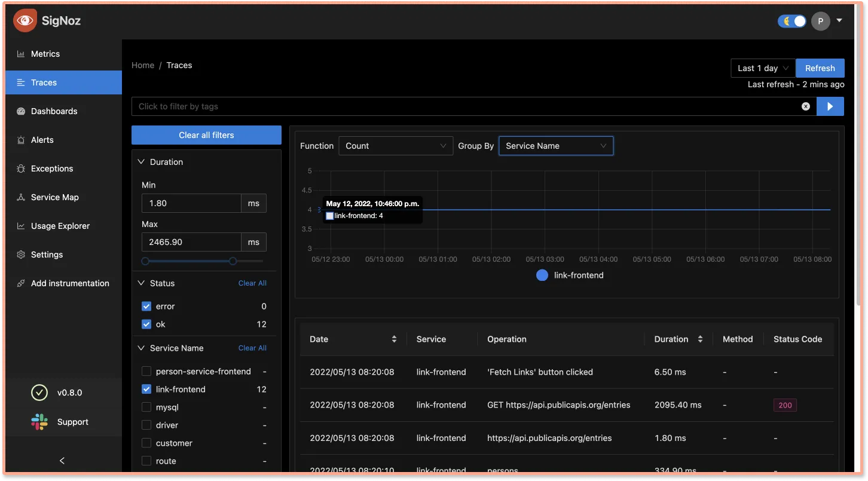Open the Group By Service Name dropdown
The image size is (868, 481).
pyautogui.click(x=556, y=146)
